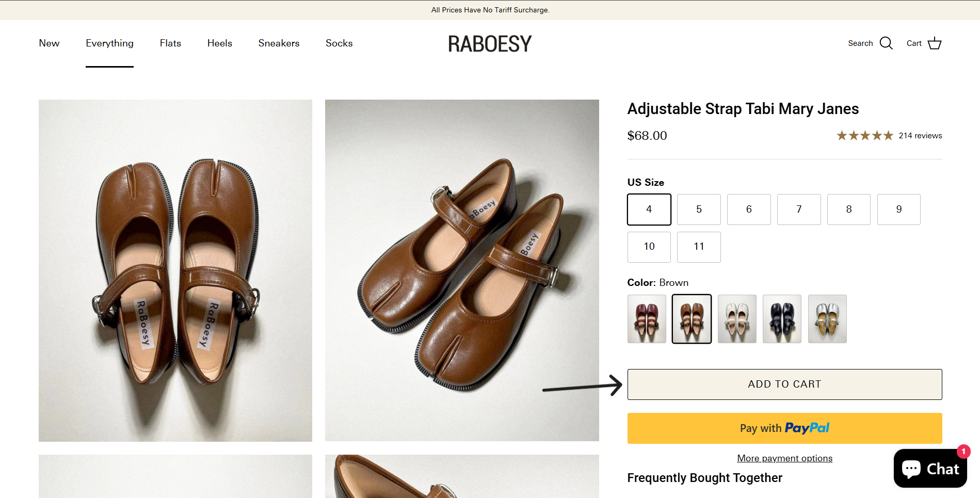Click the RABOESY logo
Screen dimensions: 980x498
click(490, 44)
